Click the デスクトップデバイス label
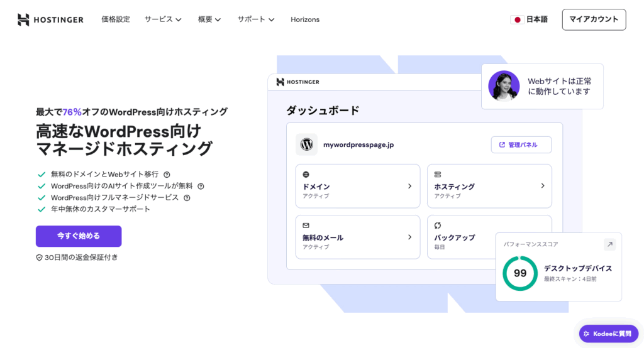Viewport: 644px width, 348px height. point(578,268)
